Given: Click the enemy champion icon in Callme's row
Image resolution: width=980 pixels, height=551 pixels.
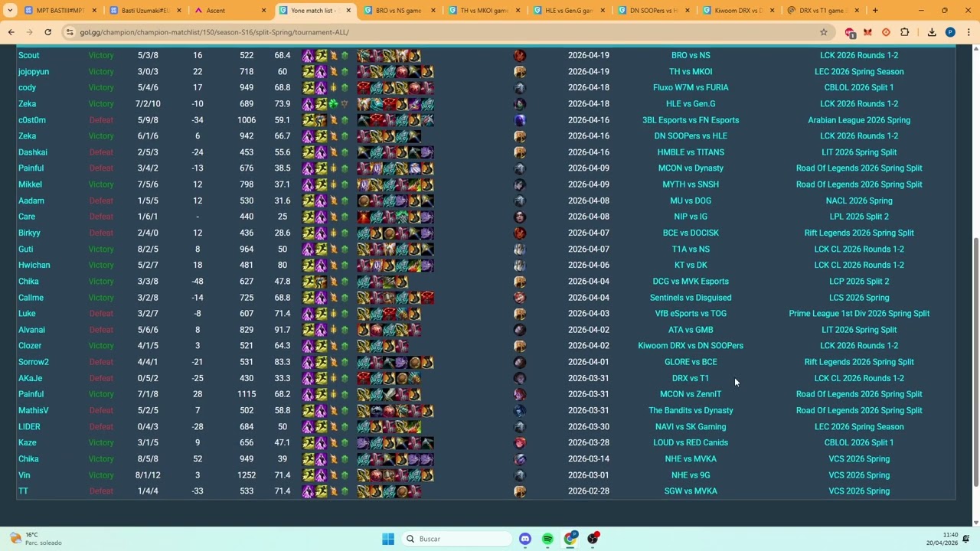Looking at the screenshot, I should (x=520, y=298).
